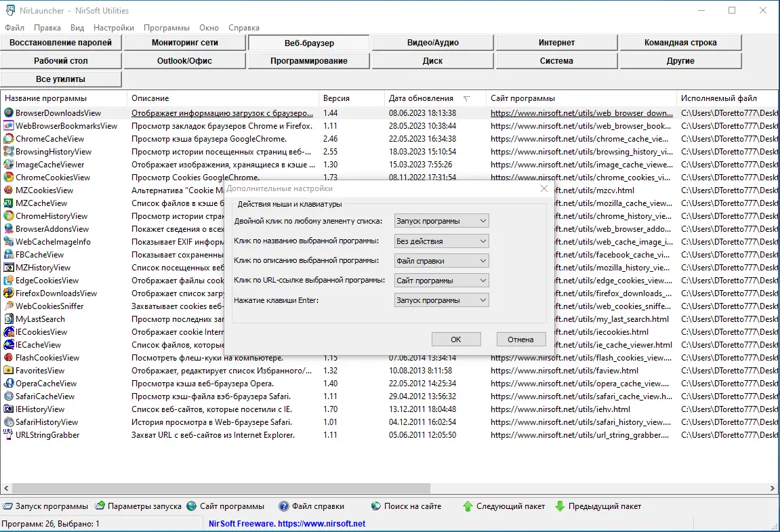Confirm the dialog with OK
The width and height of the screenshot is (780, 532).
tap(456, 340)
